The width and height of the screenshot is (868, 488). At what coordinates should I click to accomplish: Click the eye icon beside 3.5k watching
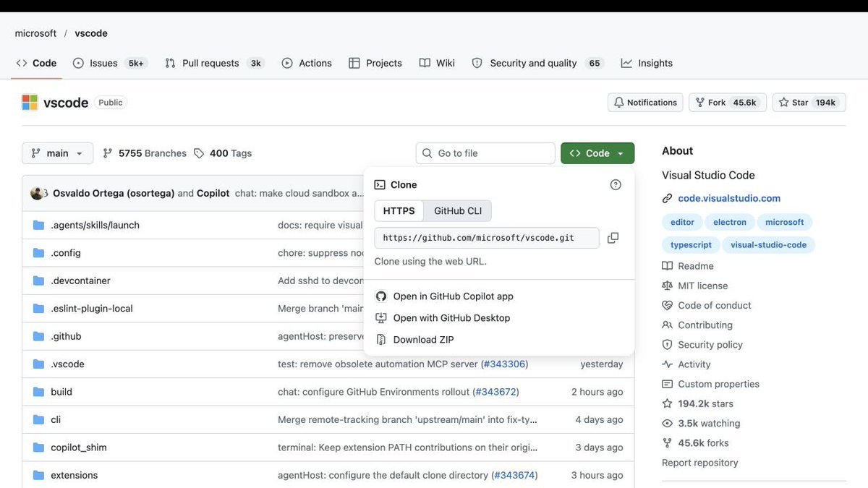click(x=667, y=424)
